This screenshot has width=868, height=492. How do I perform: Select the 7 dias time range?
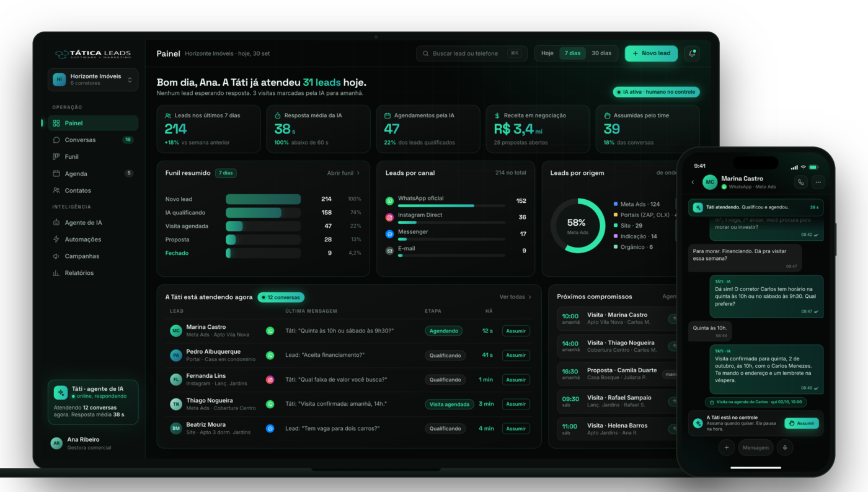coord(572,53)
